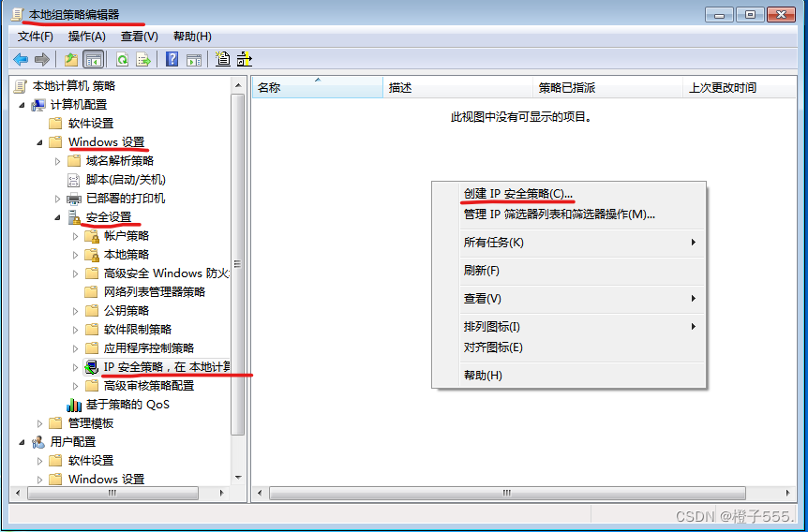Select 网络列表管理器策略 in the tree
This screenshot has height=532, width=808.
155,292
